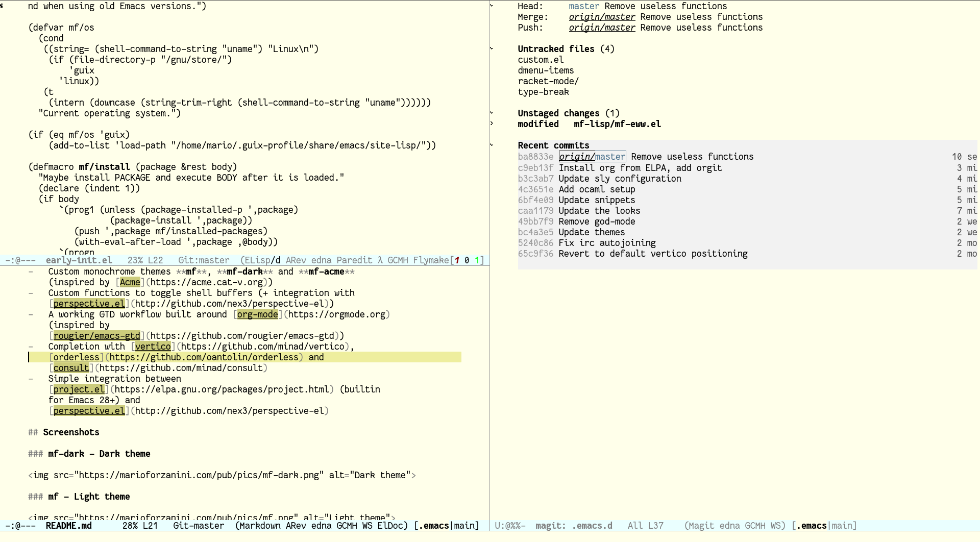Click the Recent commits heading
980x542 pixels.
tap(553, 145)
